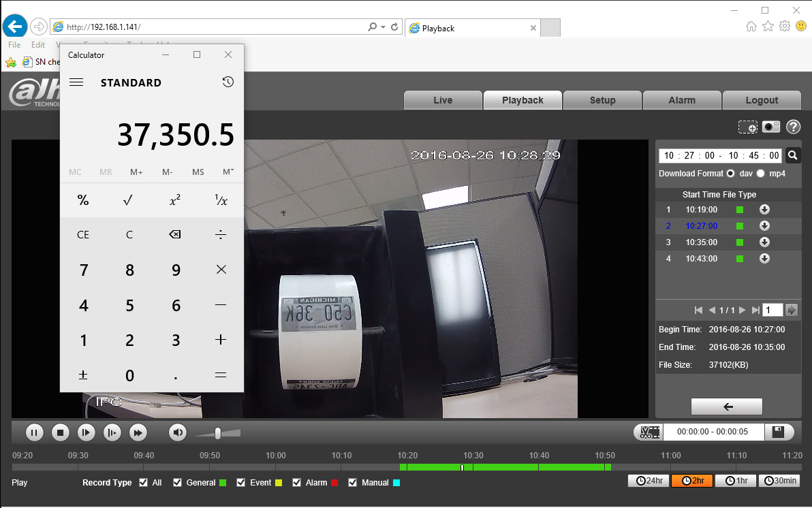Toggle the Manual record type checkbox

[x=353, y=483]
